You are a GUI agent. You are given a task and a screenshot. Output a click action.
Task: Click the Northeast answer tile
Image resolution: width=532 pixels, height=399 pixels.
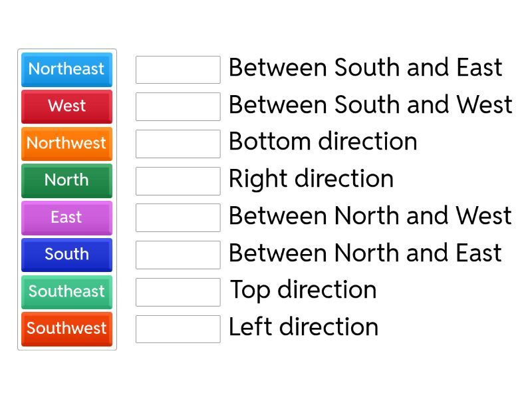pos(66,69)
